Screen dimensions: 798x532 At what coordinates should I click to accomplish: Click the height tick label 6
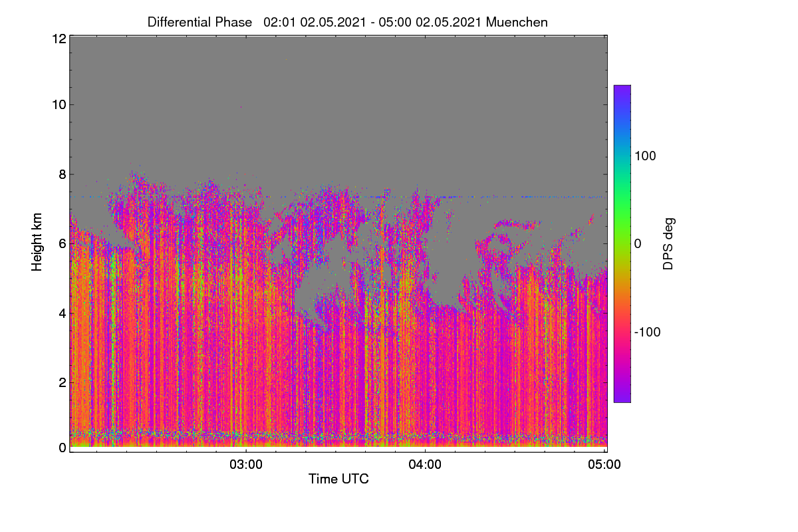[63, 243]
